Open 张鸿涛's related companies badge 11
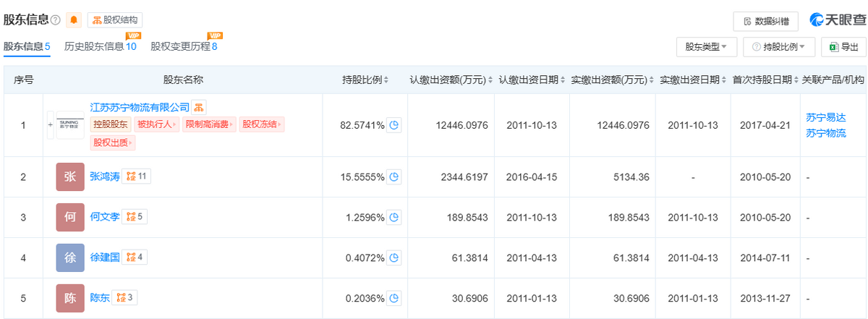The width and height of the screenshot is (868, 319). click(137, 176)
